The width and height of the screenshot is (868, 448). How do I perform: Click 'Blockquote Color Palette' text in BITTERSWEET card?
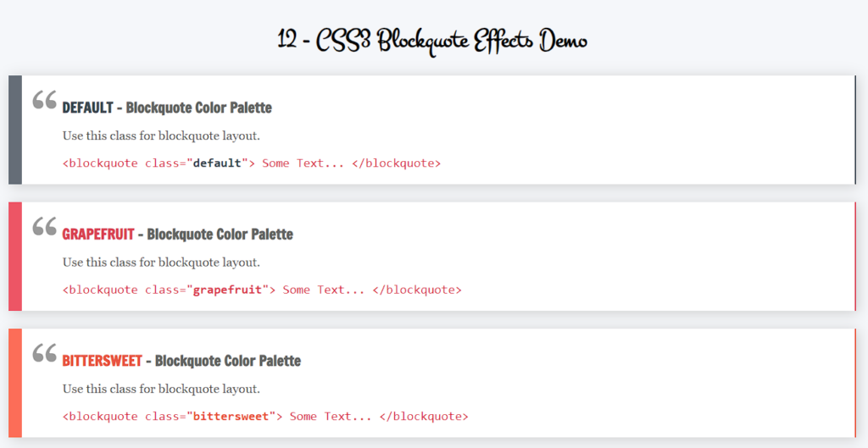tap(227, 362)
